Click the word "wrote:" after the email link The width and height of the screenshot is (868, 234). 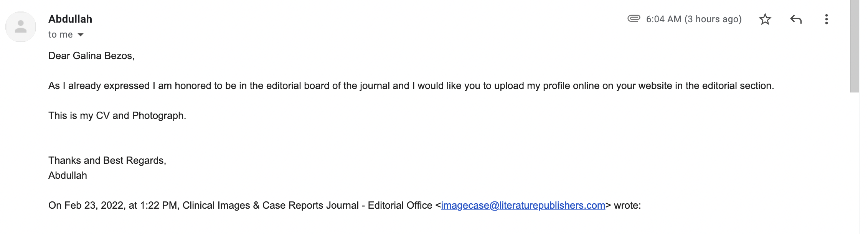point(627,206)
